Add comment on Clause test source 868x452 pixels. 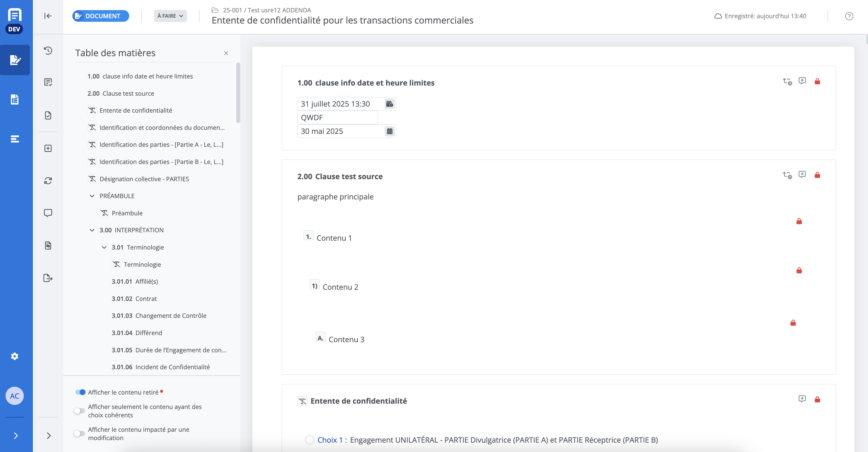coord(802,175)
